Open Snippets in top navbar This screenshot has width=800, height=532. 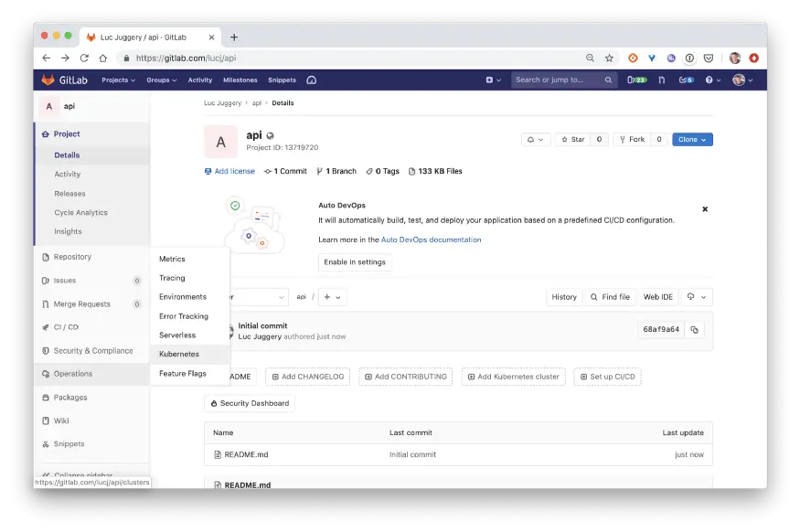pos(283,80)
